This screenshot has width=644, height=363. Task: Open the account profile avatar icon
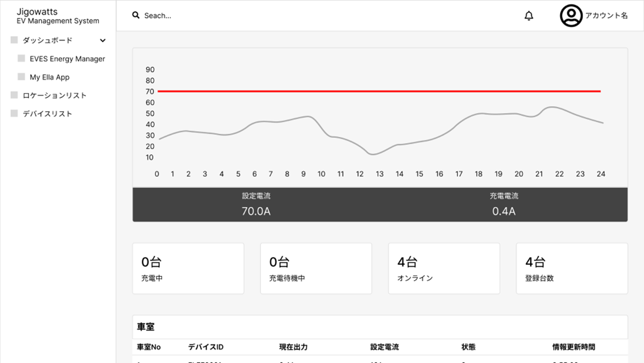tap(571, 16)
